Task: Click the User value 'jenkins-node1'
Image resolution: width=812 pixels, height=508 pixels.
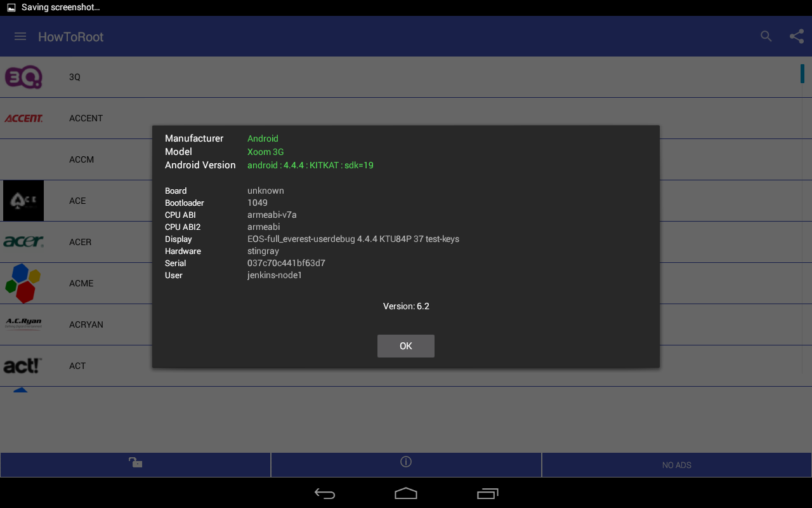Action: tap(275, 275)
